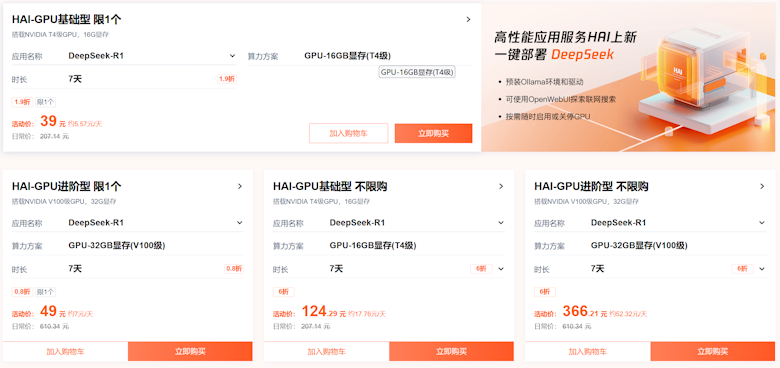Open details arrow for HAI-GPU基础型 不限购 card

click(501, 186)
